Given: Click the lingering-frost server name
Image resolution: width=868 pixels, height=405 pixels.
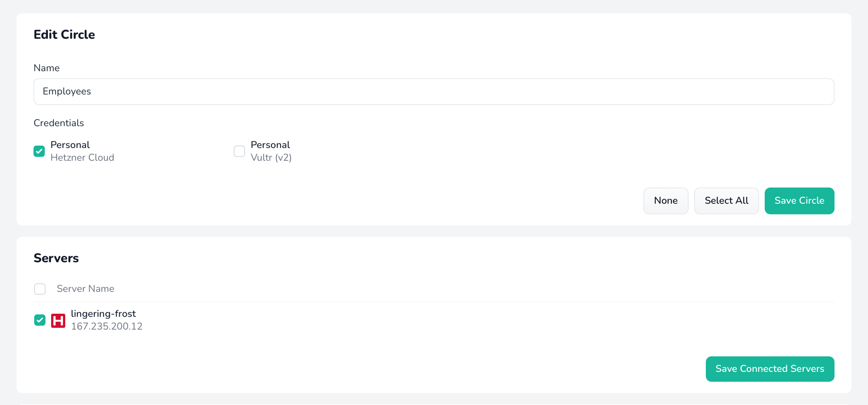Looking at the screenshot, I should 103,314.
